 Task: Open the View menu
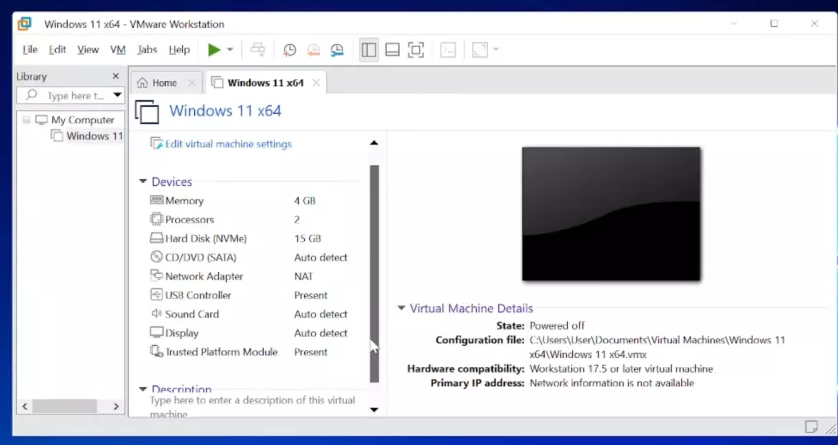pos(88,50)
